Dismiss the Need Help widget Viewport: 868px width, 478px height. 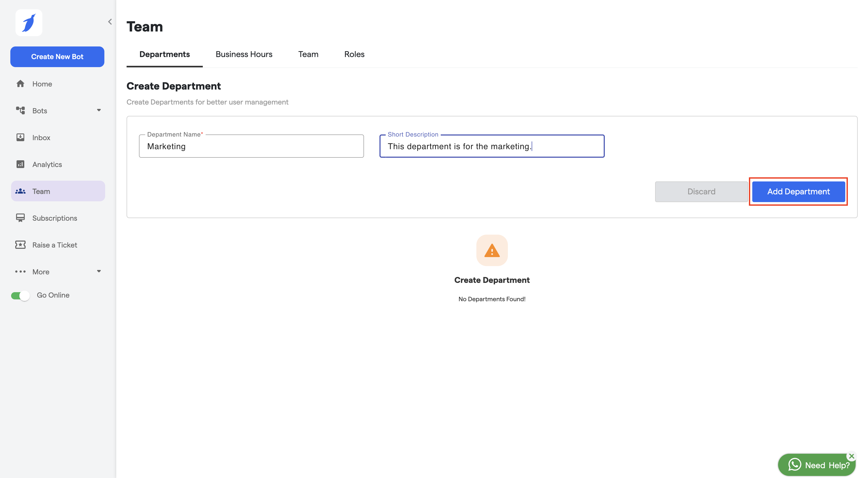click(x=851, y=456)
